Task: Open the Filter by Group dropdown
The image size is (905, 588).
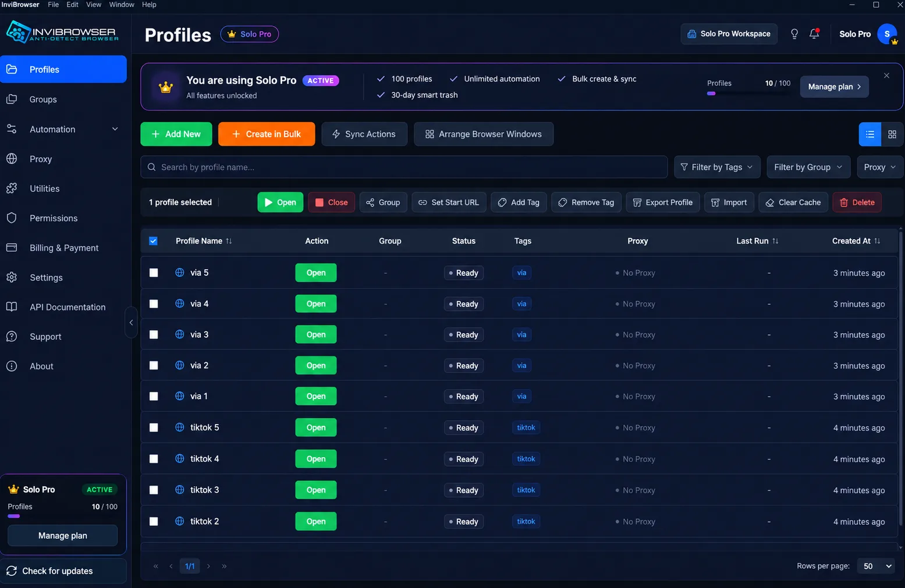Action: pyautogui.click(x=808, y=167)
